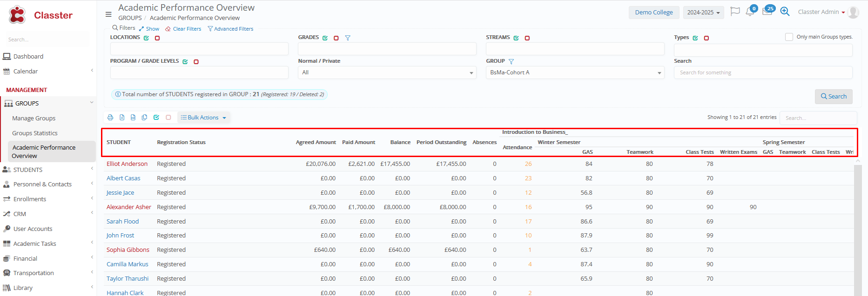
Task: Open the messages envelope icon
Action: click(767, 12)
